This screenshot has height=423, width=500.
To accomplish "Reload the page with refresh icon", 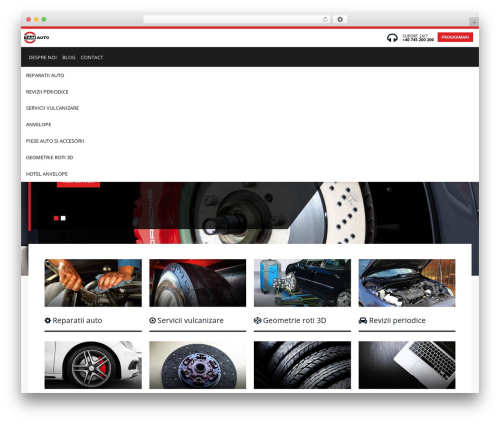I will (325, 19).
